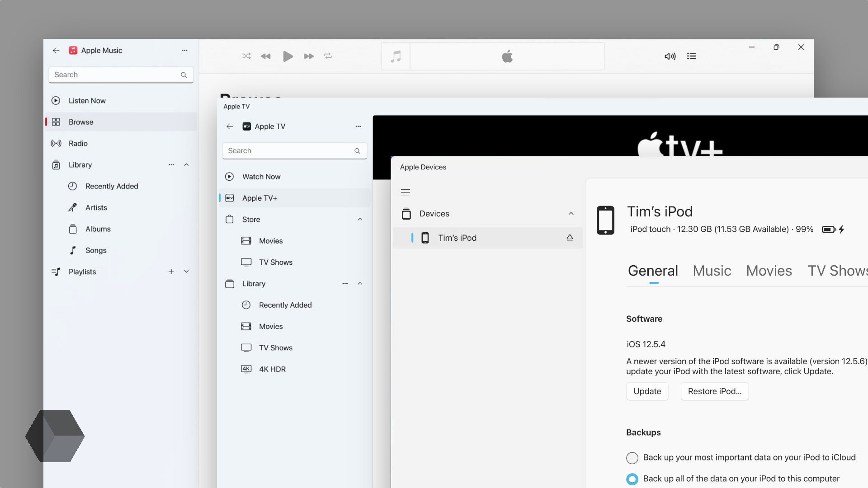Image resolution: width=868 pixels, height=488 pixels.
Task: Click the music note artwork placeholder
Action: point(396,56)
